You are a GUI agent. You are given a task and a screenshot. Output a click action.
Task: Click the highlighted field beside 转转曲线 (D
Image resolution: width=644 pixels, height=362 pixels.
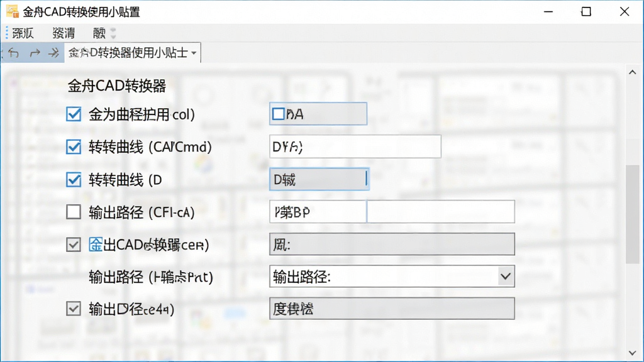click(319, 179)
